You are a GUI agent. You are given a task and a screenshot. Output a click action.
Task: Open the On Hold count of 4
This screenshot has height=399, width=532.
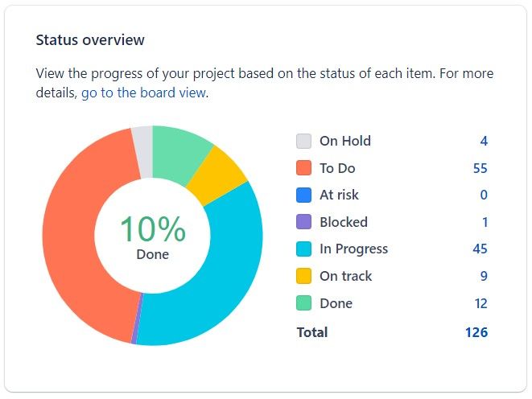(x=484, y=141)
